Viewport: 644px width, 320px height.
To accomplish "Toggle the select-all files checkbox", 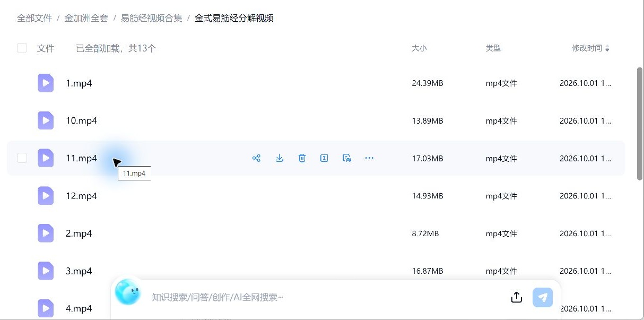I will [22, 48].
